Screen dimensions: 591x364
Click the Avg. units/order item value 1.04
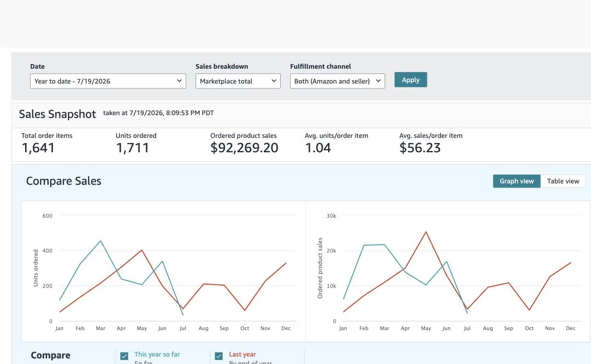click(318, 148)
